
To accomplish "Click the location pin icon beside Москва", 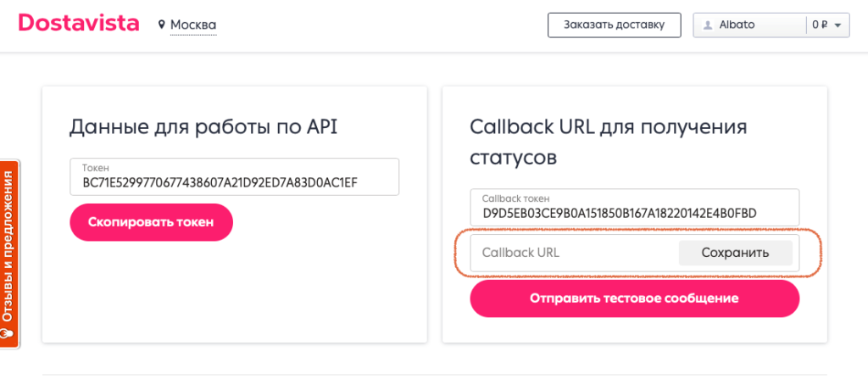I will 161,25.
